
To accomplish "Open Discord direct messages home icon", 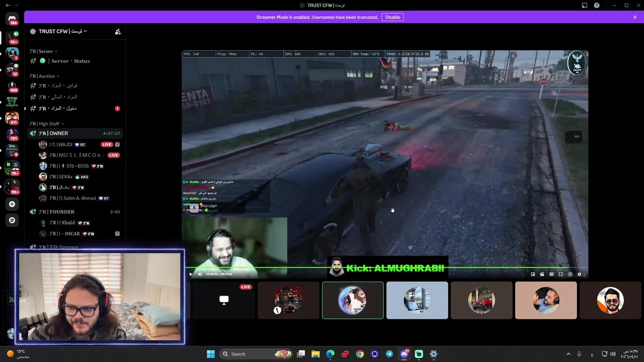I will [x=12, y=19].
